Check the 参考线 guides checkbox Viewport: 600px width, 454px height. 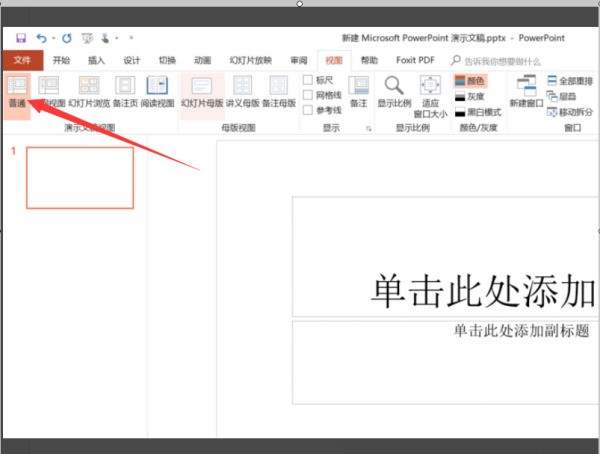[x=308, y=110]
